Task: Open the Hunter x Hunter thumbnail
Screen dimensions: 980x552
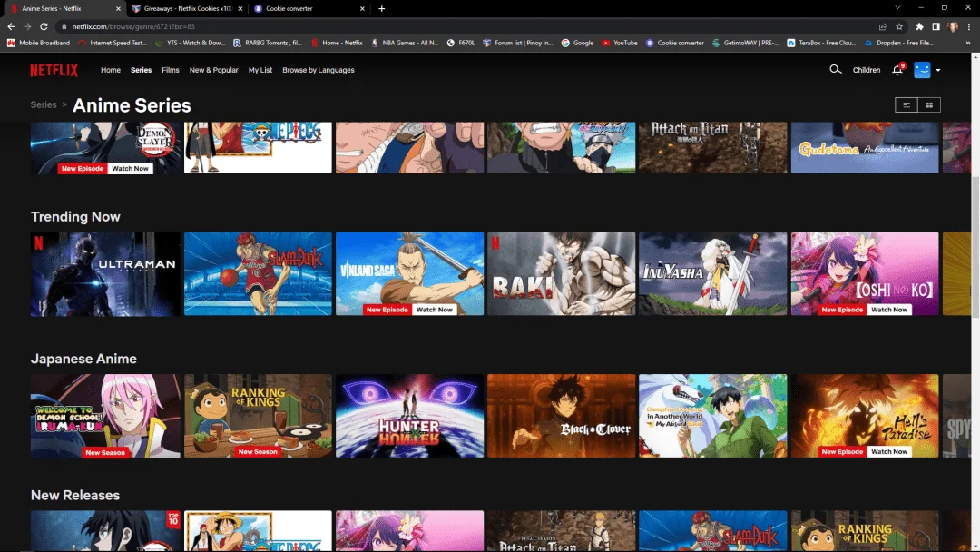Action: 409,417
